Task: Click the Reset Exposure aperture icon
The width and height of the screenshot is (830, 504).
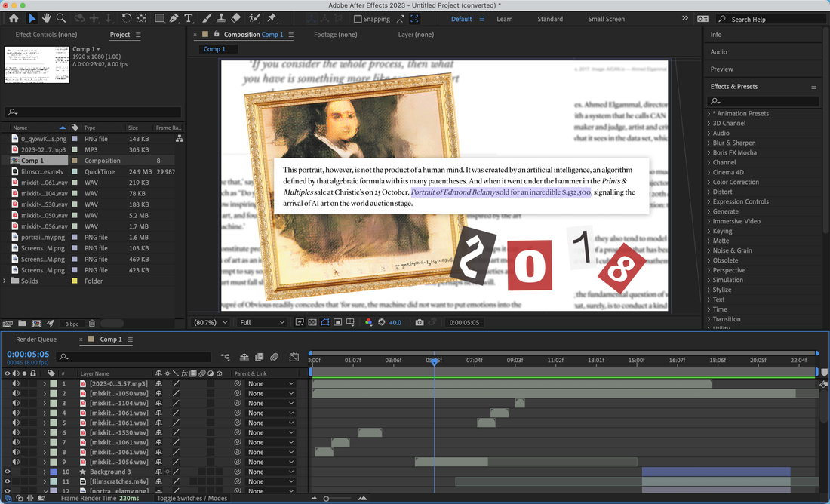Action: coord(381,322)
